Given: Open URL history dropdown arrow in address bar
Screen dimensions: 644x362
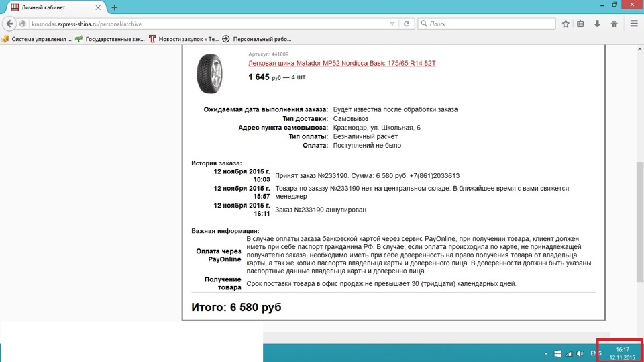Looking at the screenshot, I should tap(392, 24).
